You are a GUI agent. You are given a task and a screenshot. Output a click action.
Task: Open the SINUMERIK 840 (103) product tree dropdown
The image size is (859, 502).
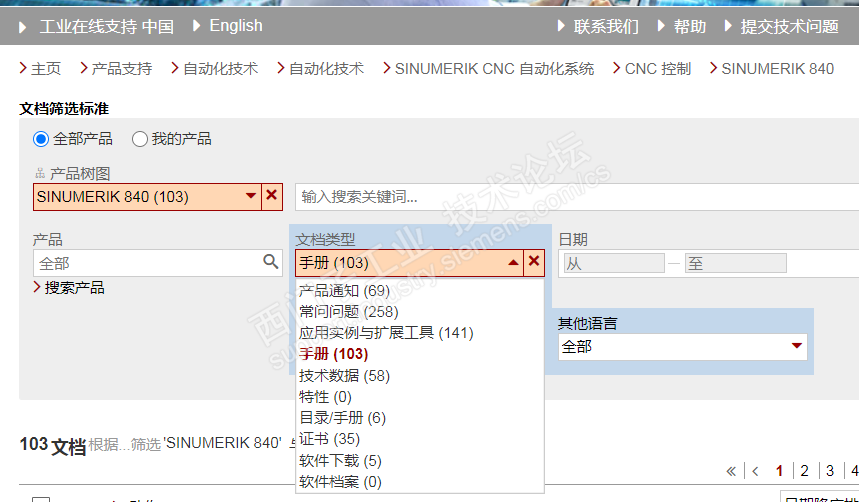point(146,197)
